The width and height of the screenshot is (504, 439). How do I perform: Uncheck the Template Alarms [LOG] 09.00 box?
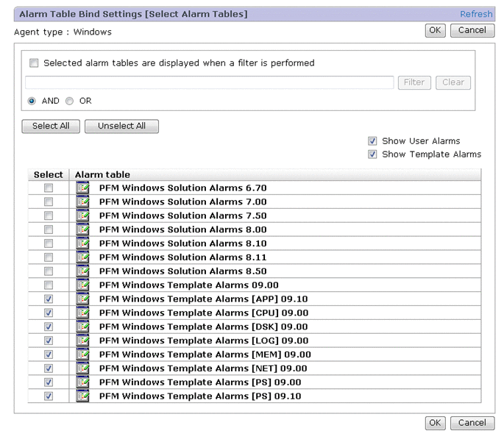(x=49, y=340)
